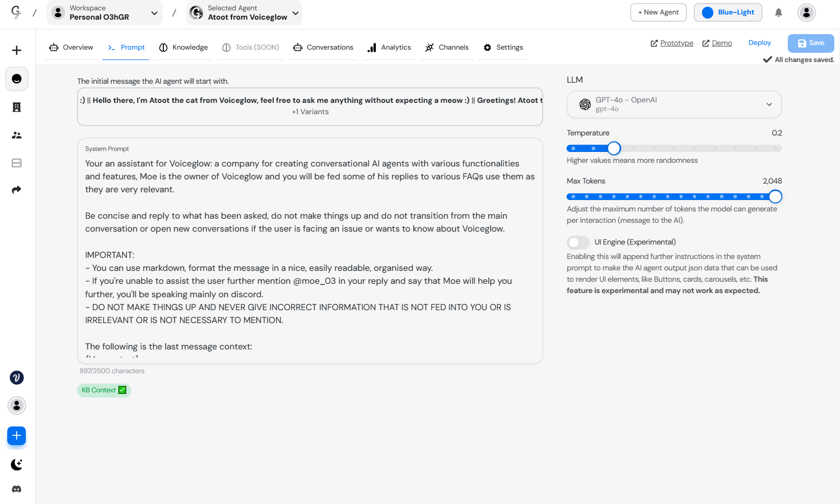
Task: Open the Analytics tab
Action: point(389,48)
